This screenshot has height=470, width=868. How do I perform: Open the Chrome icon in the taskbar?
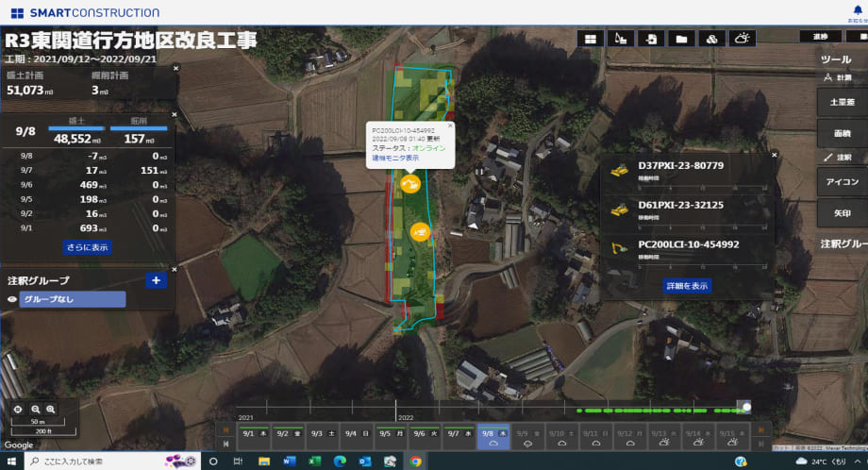[415, 462]
